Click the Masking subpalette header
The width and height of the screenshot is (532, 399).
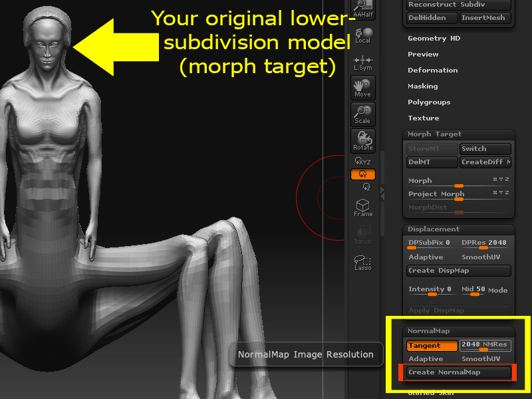[x=424, y=86]
